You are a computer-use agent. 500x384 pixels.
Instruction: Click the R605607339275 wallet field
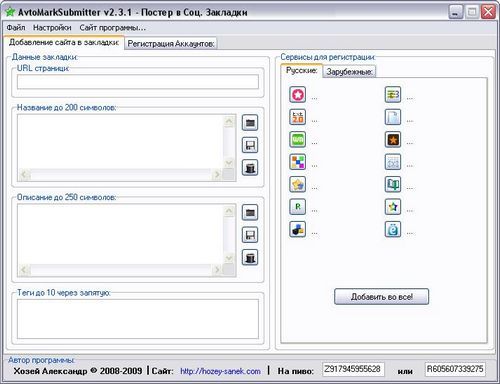[x=455, y=369]
